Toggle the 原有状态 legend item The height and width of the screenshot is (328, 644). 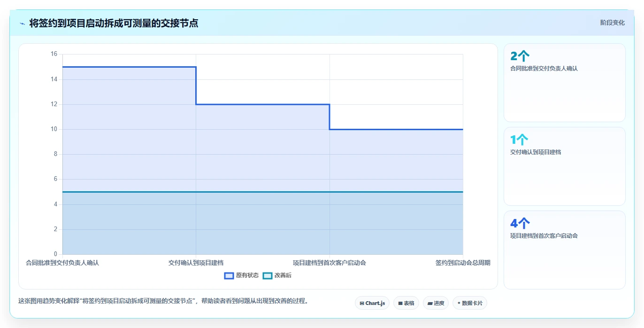click(242, 275)
